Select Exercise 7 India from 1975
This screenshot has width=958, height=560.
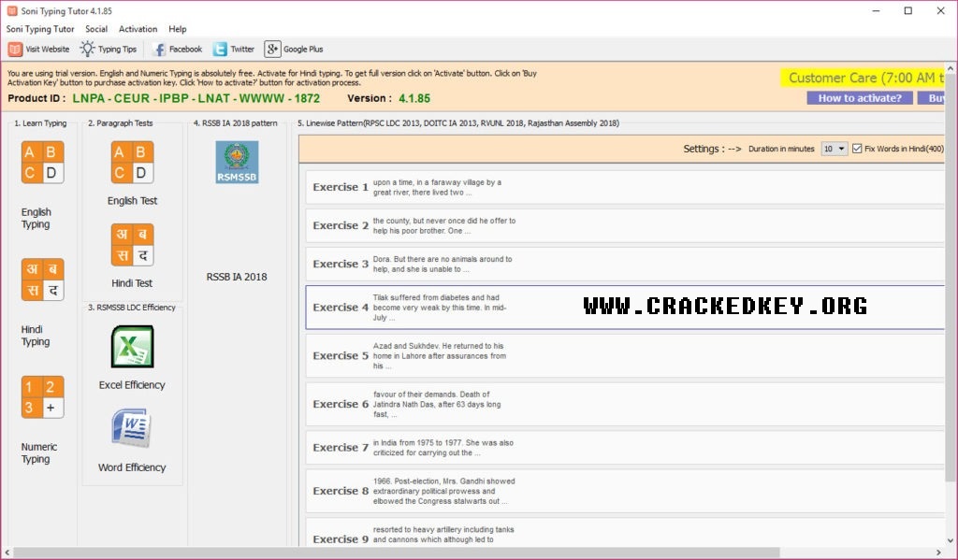click(x=625, y=448)
